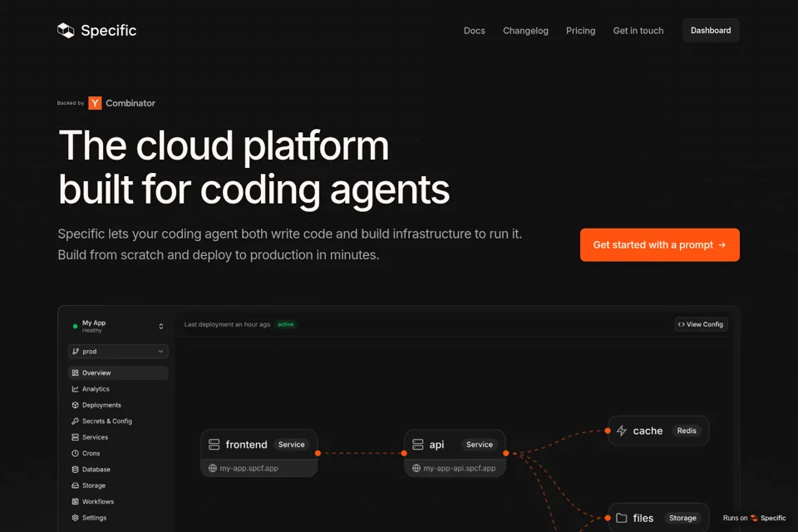
Task: Click the api node title
Action: pos(436,445)
